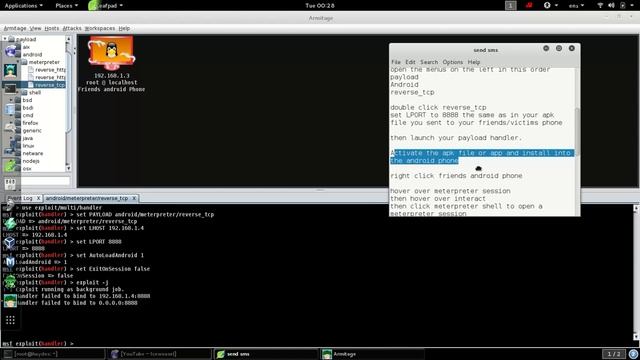Collapse the meterpreter tree node
Viewport: 640px width, 360px height.
point(18,62)
